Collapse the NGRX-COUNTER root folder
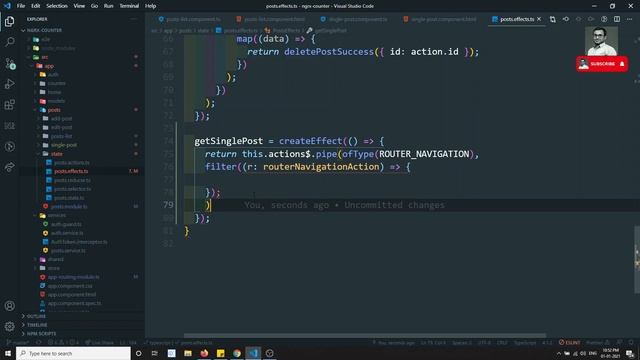Viewport: 640px width, 360px height. click(x=44, y=30)
